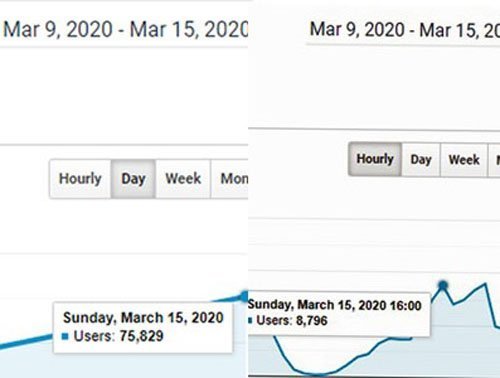Click the Sunday, March 15, 2020 tooltip heading

[143, 318]
